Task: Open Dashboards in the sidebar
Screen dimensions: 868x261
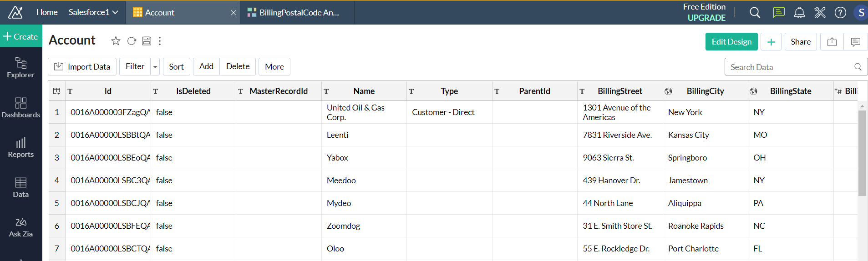Action: point(21,108)
